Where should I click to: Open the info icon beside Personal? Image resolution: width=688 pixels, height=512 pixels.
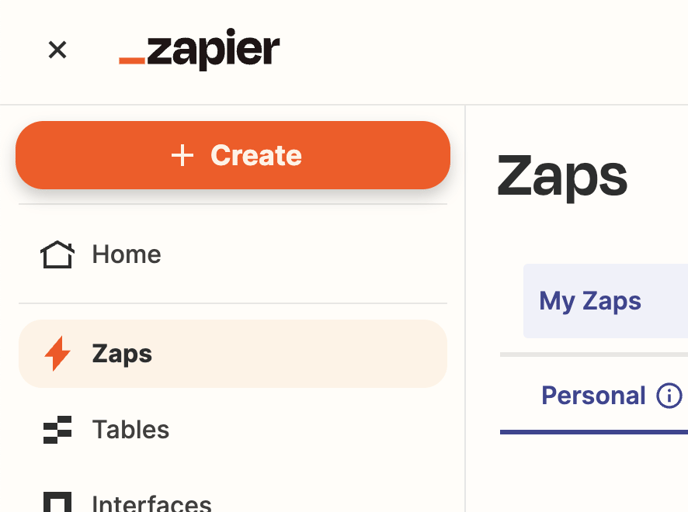coord(669,396)
